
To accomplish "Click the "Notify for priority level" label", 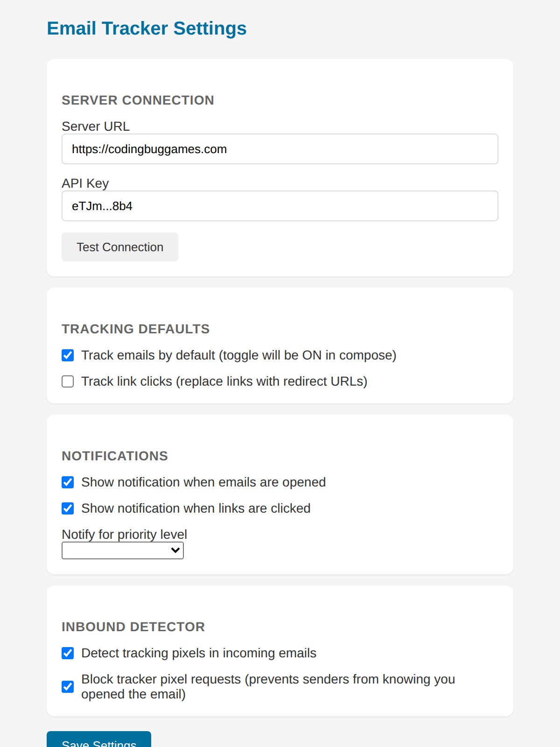I will point(124,534).
